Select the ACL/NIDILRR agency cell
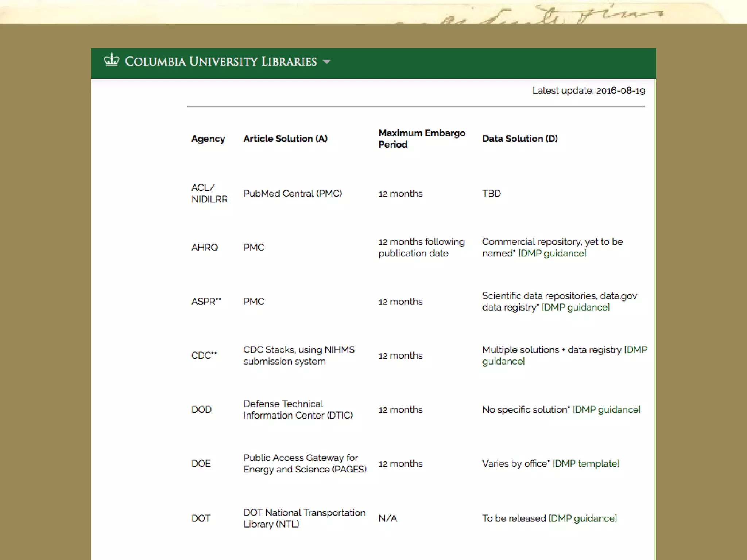The image size is (747, 560). (x=209, y=193)
